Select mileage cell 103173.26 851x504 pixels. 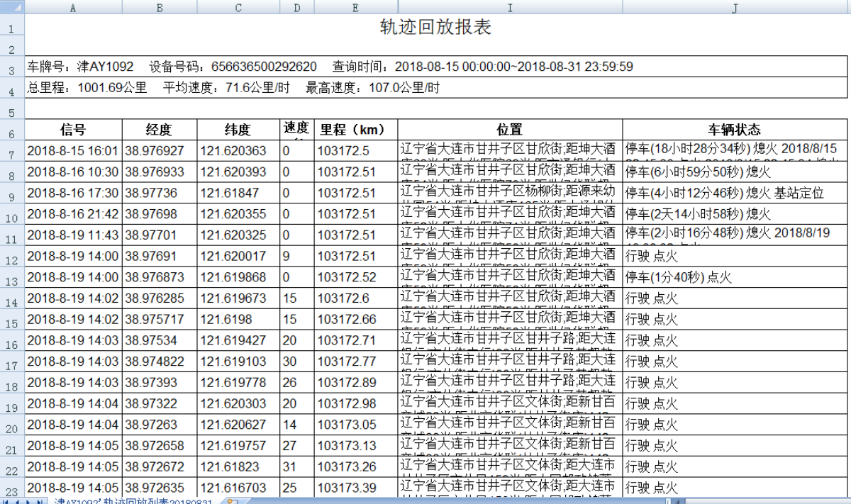356,468
